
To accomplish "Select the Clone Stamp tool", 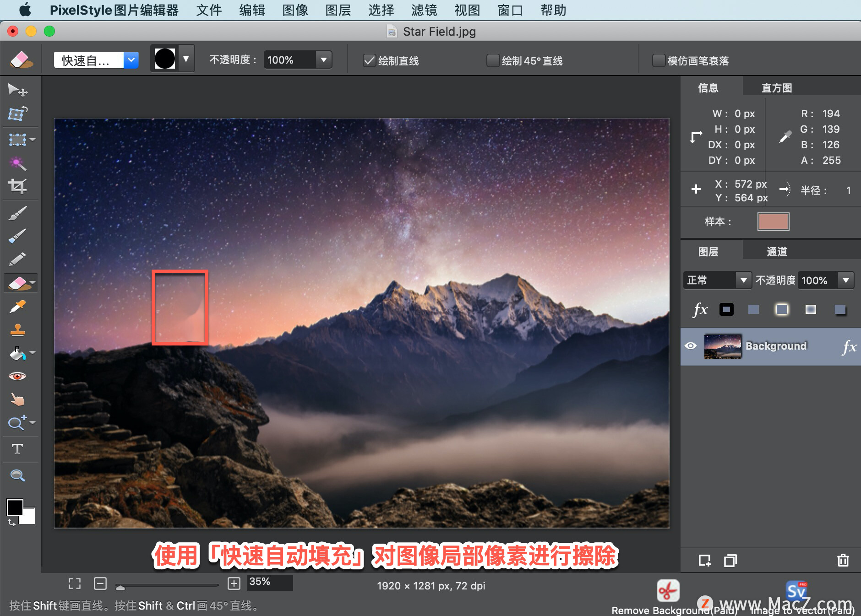I will tap(17, 330).
